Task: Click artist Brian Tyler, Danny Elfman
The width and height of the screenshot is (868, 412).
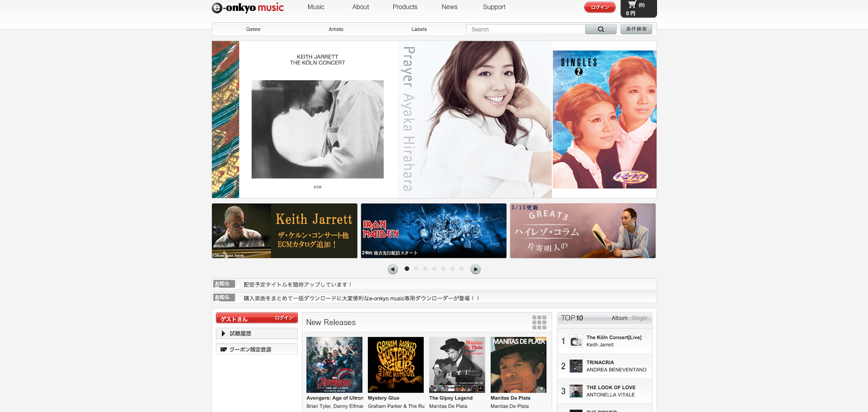Action: [x=335, y=406]
